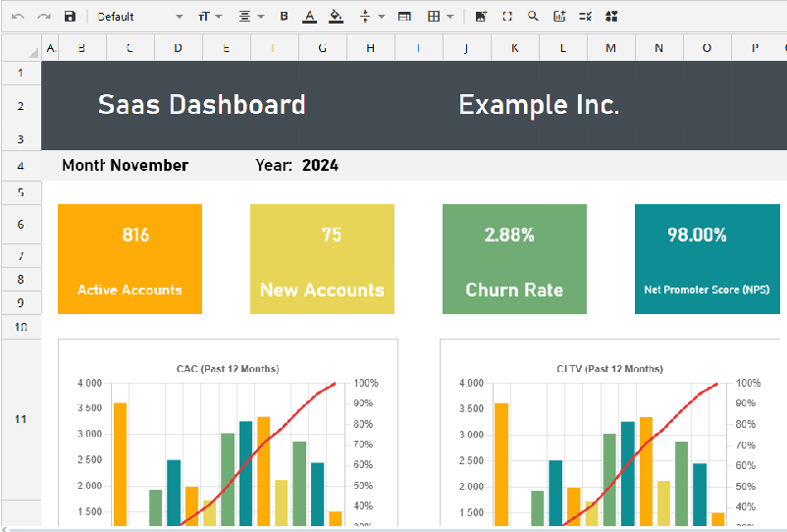Image resolution: width=787 pixels, height=532 pixels.
Task: Save the spreadsheet with the floppy disk icon
Action: (70, 17)
